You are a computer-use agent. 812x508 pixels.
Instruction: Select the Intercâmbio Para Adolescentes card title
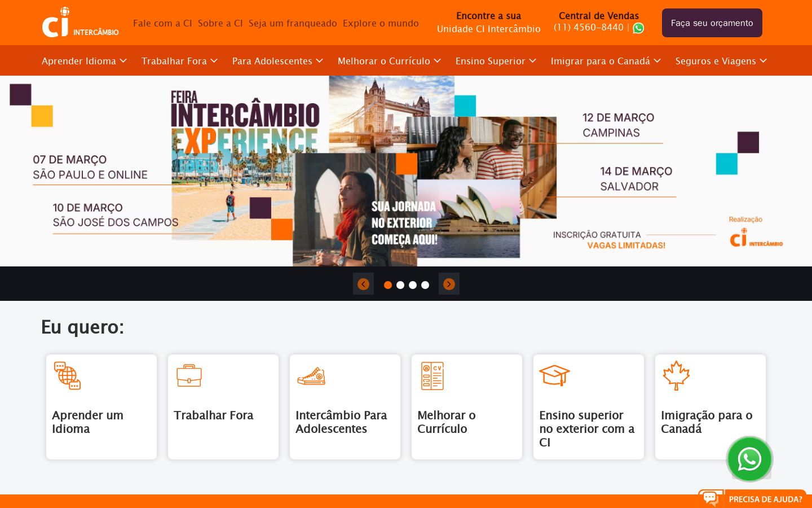tap(341, 422)
